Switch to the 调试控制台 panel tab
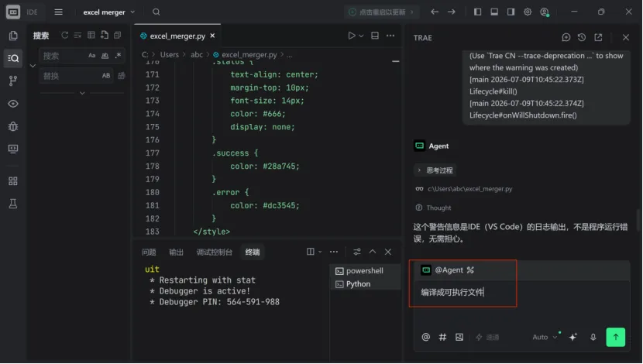 (x=214, y=252)
